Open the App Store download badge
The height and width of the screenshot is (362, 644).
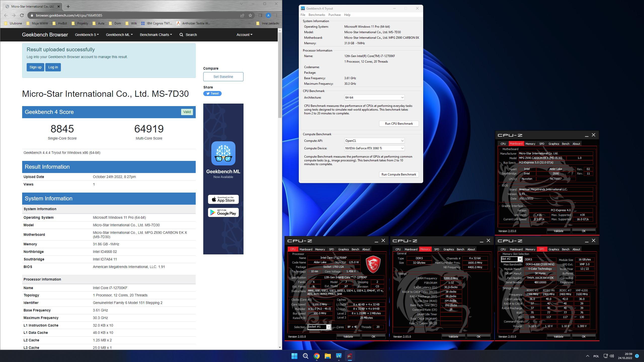(x=223, y=199)
